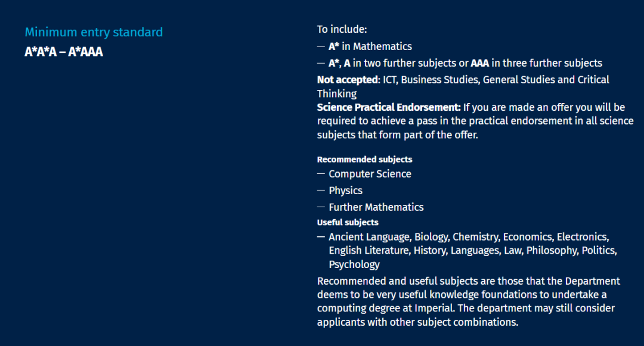Select the A* in Mathematics requirement
Image resolution: width=644 pixels, height=346 pixels.
370,46
